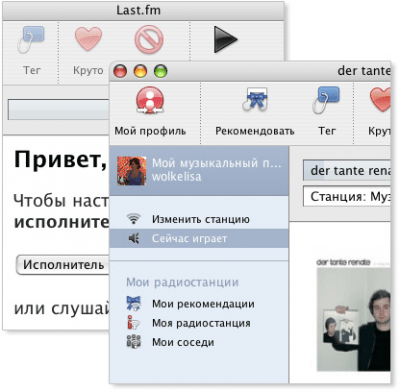Click the Ban icon in the Last.fm window

coord(149,39)
